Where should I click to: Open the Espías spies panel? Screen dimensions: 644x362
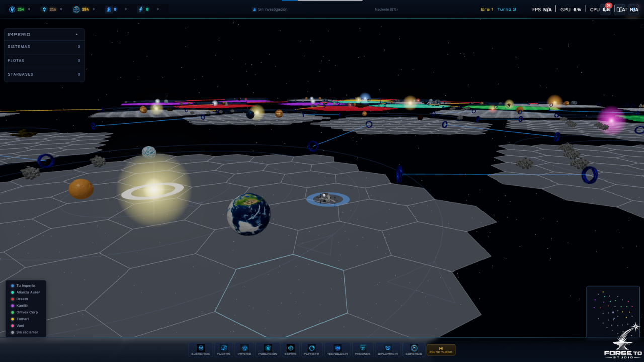(291, 350)
